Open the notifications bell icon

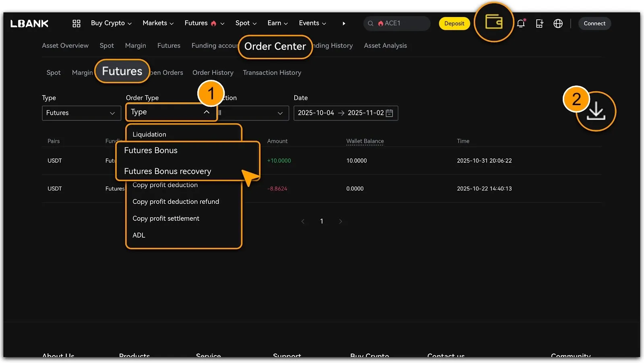pyautogui.click(x=521, y=23)
